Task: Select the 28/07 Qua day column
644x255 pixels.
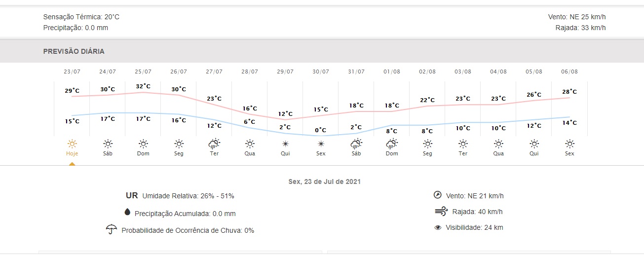Action: [250, 112]
